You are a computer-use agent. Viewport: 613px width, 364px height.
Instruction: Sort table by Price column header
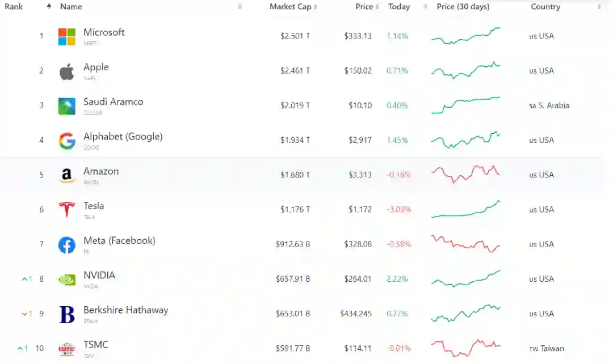pos(364,7)
